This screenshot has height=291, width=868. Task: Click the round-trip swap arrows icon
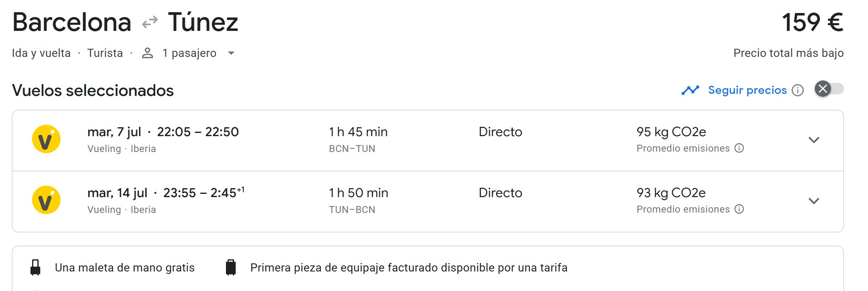[150, 22]
